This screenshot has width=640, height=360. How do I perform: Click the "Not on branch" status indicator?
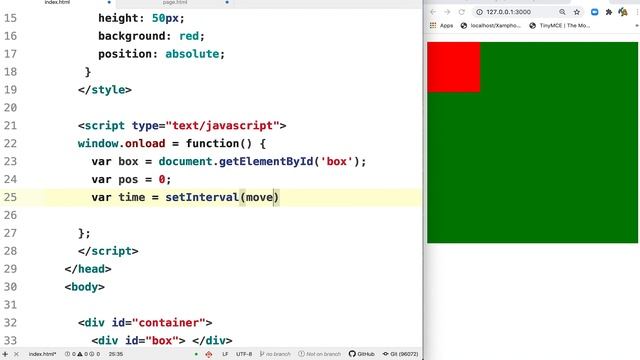320,354
